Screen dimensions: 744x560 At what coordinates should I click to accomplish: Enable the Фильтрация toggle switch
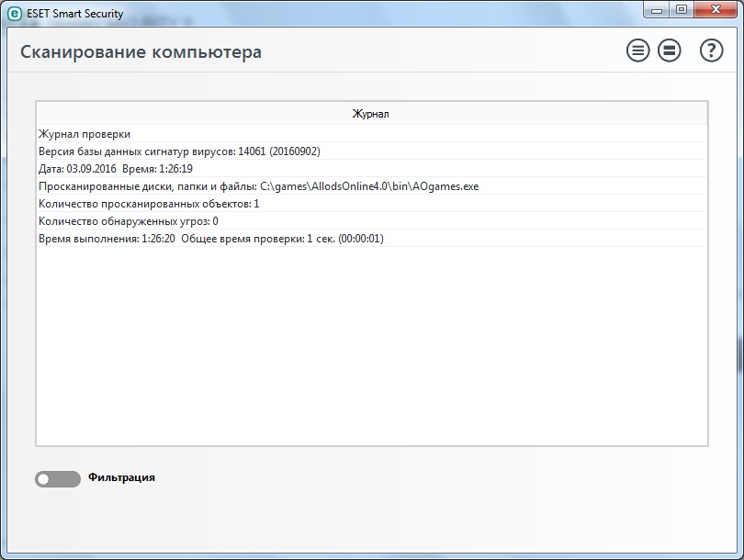point(57,479)
